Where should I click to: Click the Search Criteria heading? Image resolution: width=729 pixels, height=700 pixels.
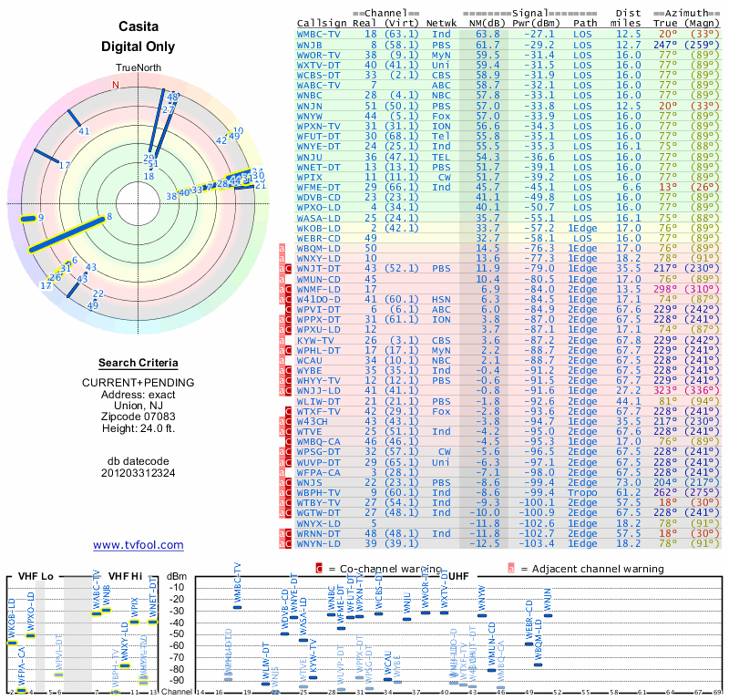click(139, 363)
